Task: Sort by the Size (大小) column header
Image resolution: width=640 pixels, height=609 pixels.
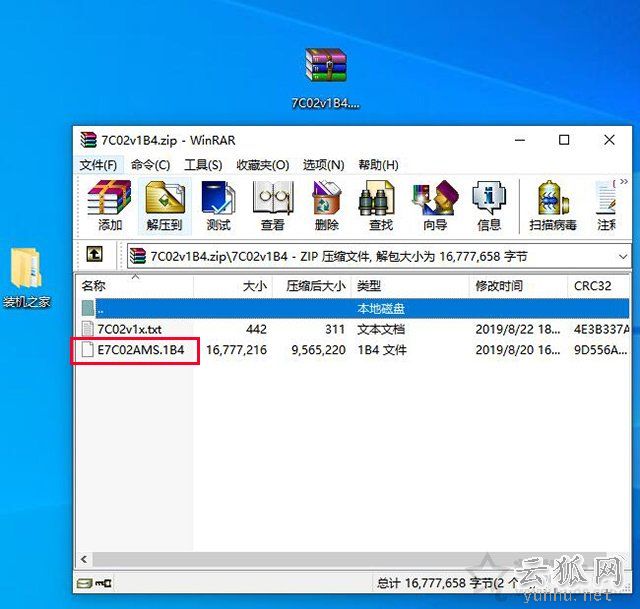Action: point(233,286)
